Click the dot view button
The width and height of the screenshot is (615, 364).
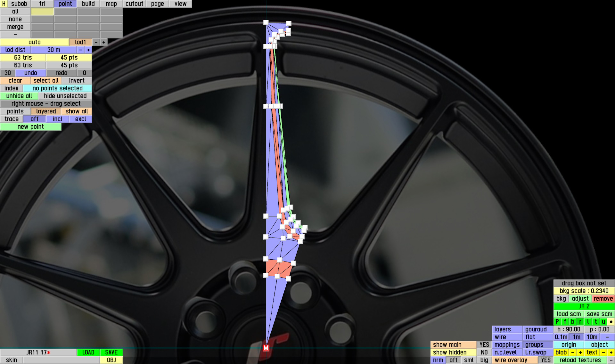click(611, 322)
